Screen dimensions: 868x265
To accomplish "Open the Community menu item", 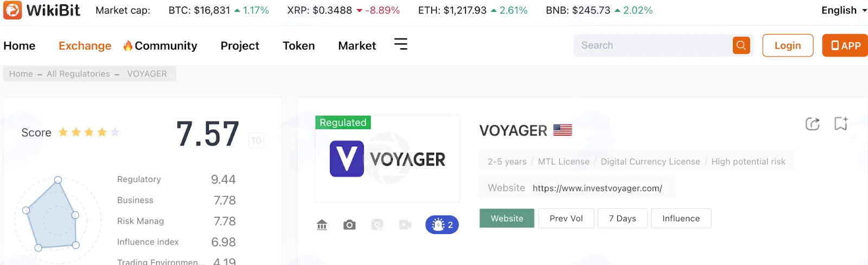I will click(160, 46).
